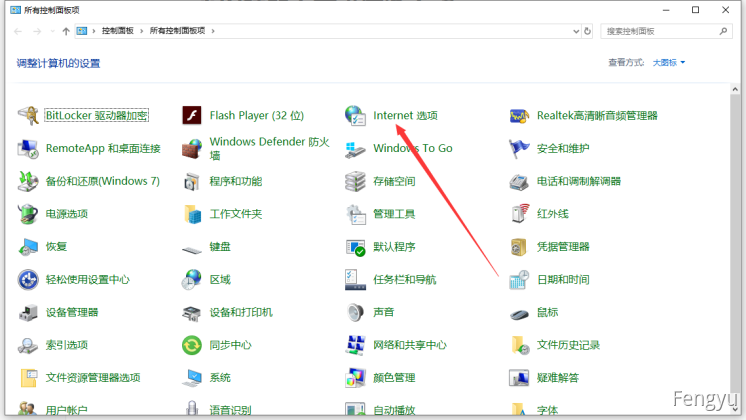Viewport: 746px width, 420px height.
Task: Open 键盘 keyboard icon
Action: 192,249
